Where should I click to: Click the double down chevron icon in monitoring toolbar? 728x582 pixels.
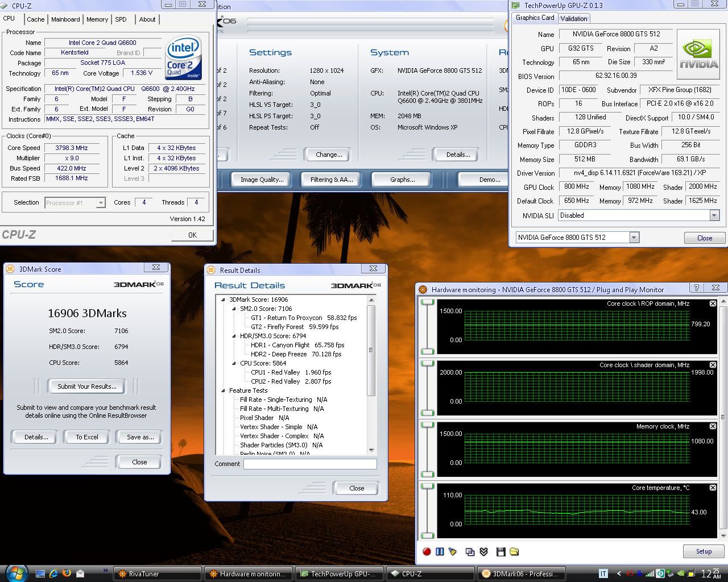point(484,551)
